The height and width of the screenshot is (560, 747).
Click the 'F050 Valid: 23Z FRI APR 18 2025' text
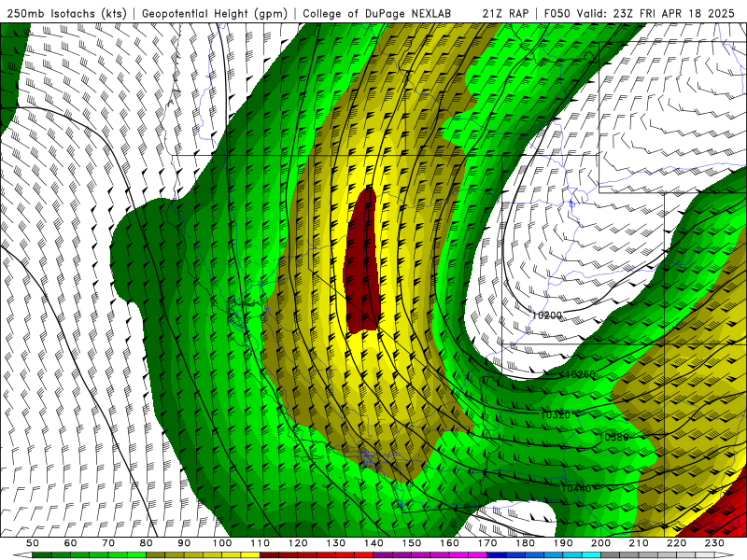639,13
